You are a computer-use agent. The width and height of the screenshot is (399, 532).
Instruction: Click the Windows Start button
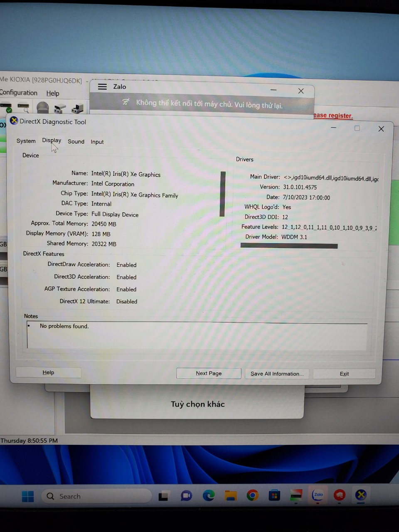pos(28,496)
